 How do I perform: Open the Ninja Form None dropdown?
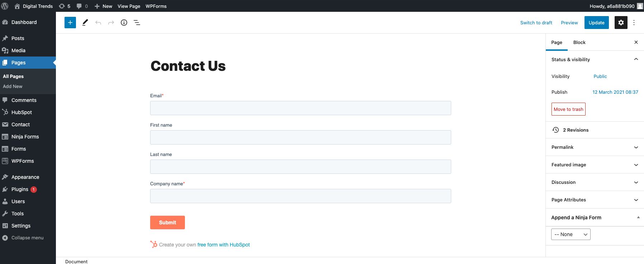pos(571,234)
